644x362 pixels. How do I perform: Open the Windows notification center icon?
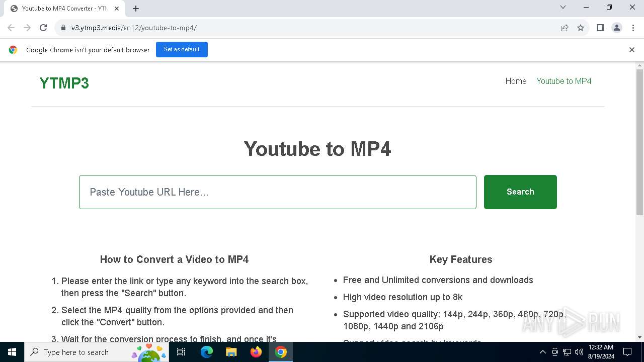[627, 352]
